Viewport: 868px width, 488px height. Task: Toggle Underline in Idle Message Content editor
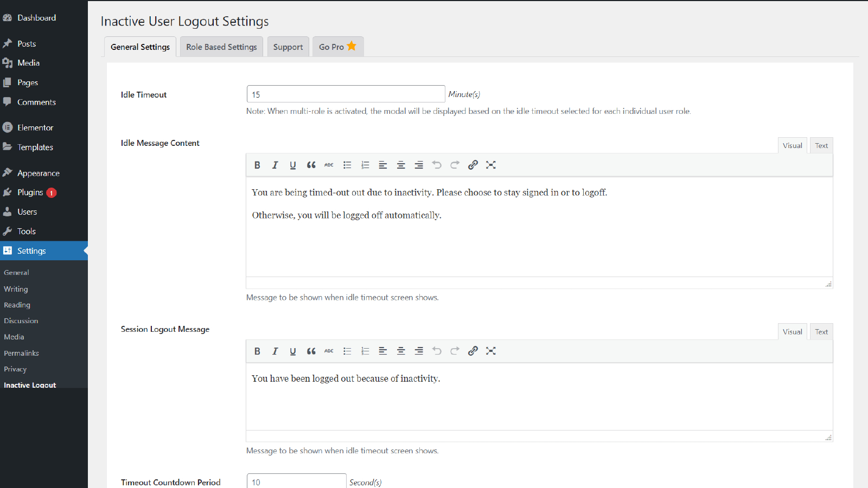pos(293,165)
